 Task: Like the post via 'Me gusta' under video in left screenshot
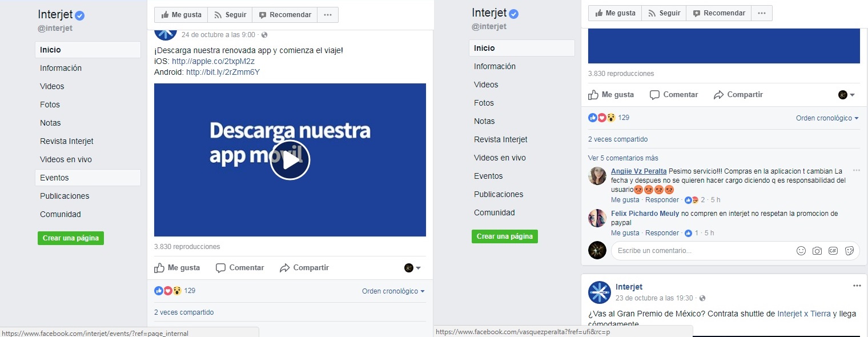point(178,268)
